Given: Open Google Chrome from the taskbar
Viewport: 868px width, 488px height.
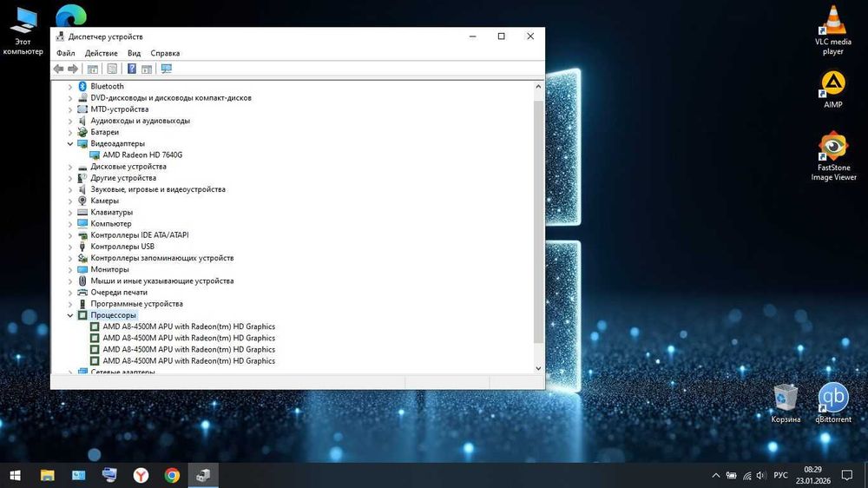Looking at the screenshot, I should tap(172, 475).
